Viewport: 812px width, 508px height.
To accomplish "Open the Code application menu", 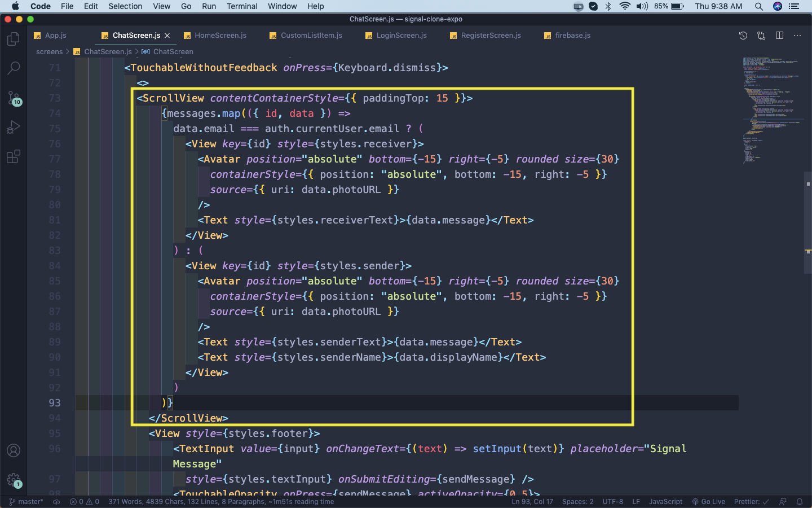I will (x=41, y=6).
